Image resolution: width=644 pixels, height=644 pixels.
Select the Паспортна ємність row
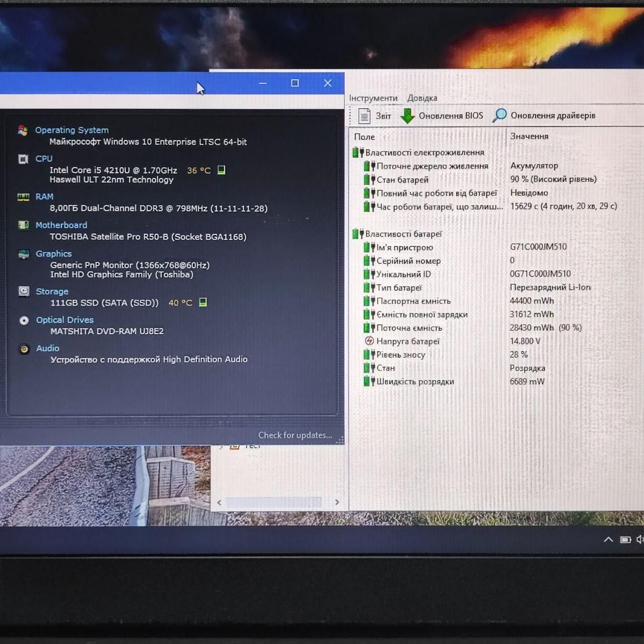tap(497, 301)
